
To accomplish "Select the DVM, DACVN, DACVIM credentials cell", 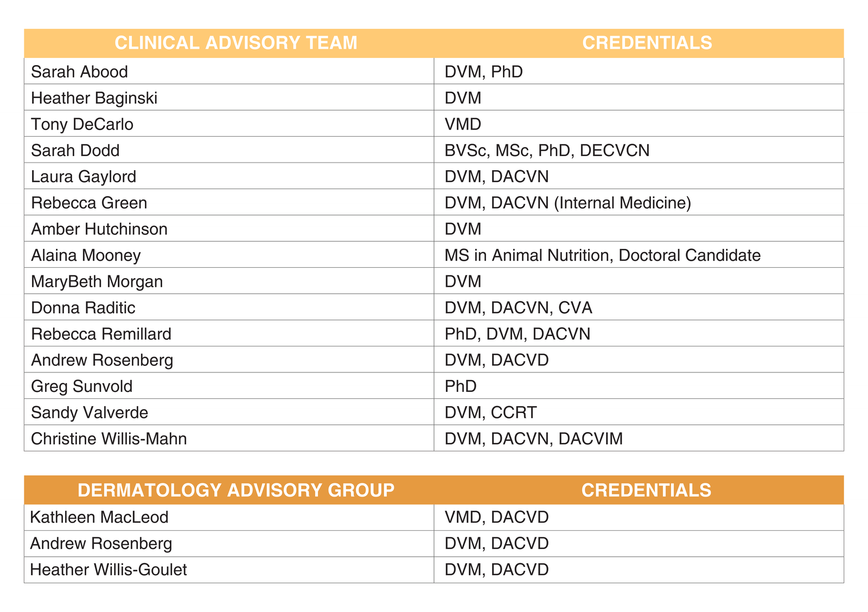I will point(533,439).
